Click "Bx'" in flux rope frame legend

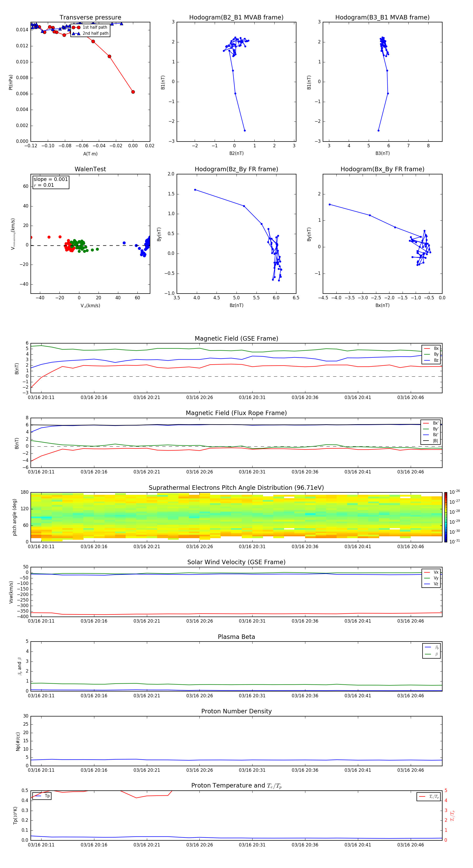coord(431,423)
